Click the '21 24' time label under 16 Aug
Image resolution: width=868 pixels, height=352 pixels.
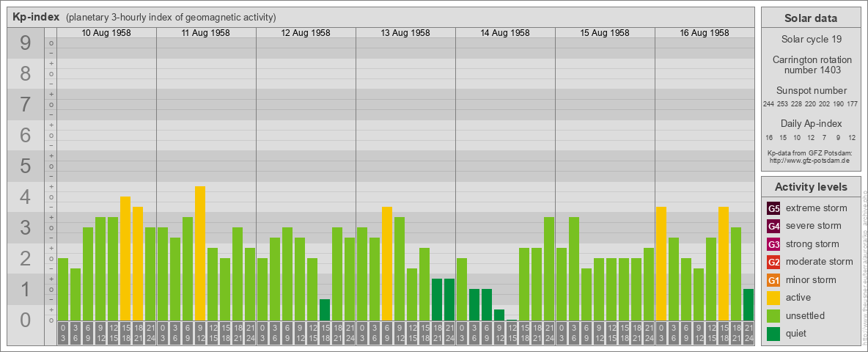(748, 334)
